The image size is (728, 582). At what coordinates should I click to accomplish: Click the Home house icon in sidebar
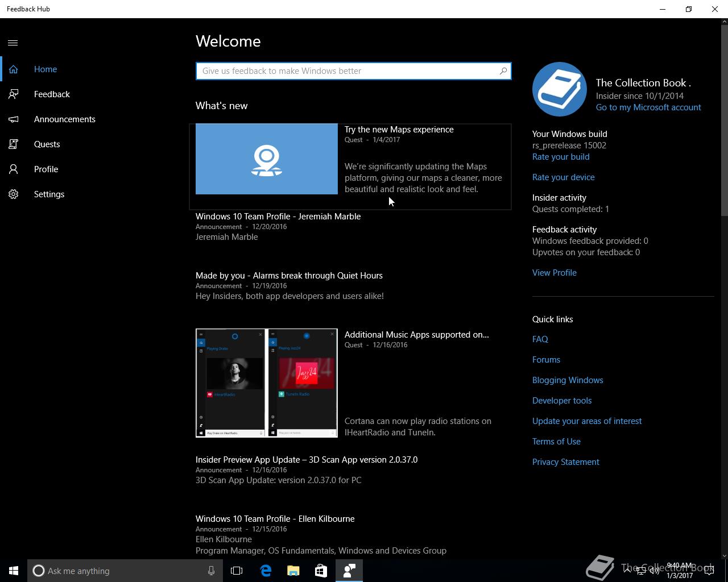(13, 69)
